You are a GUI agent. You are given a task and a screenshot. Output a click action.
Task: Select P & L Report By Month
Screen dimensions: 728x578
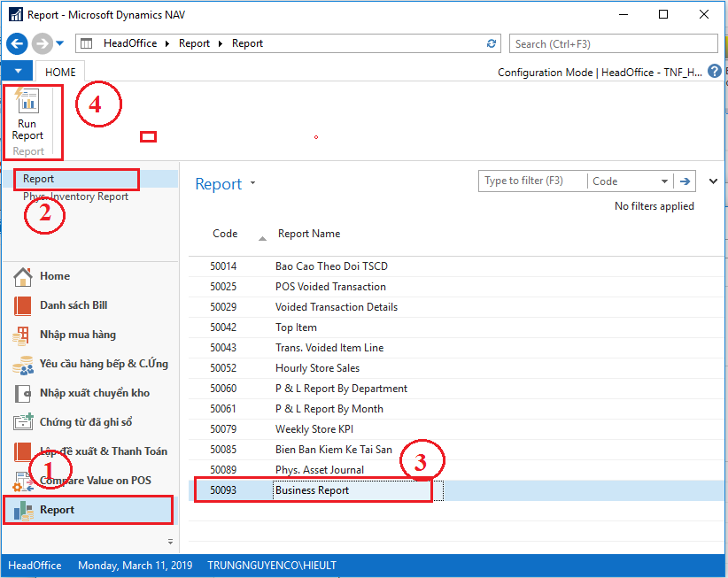(x=456, y=409)
